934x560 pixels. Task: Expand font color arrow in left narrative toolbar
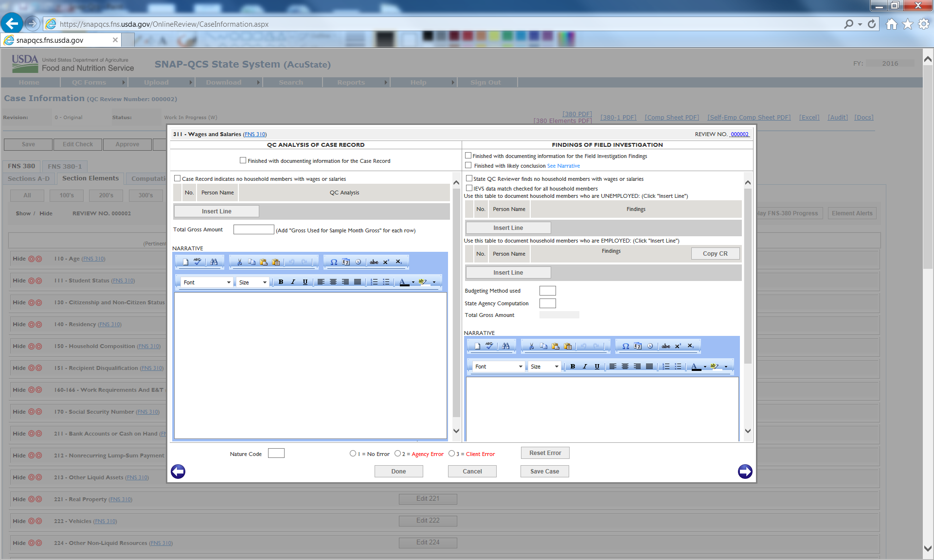[x=413, y=282]
